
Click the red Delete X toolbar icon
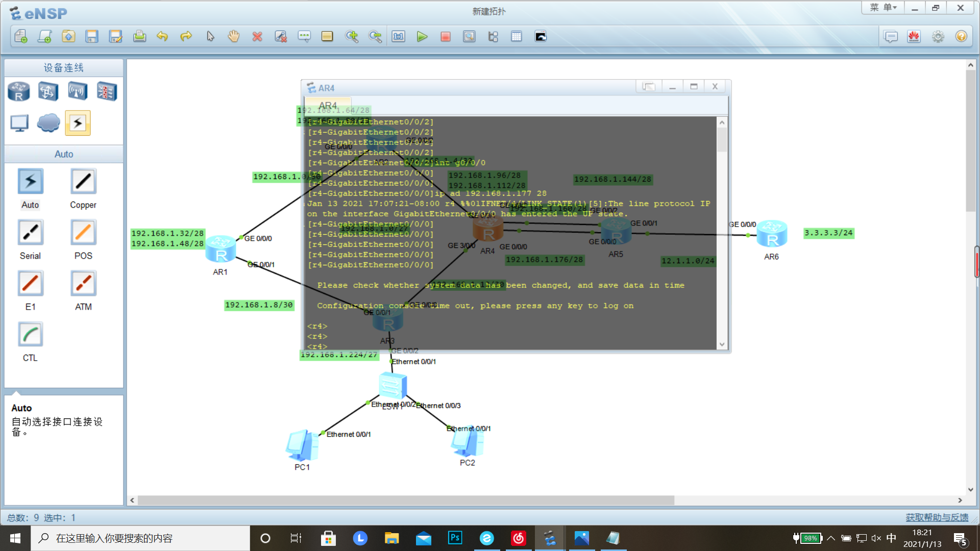(257, 37)
